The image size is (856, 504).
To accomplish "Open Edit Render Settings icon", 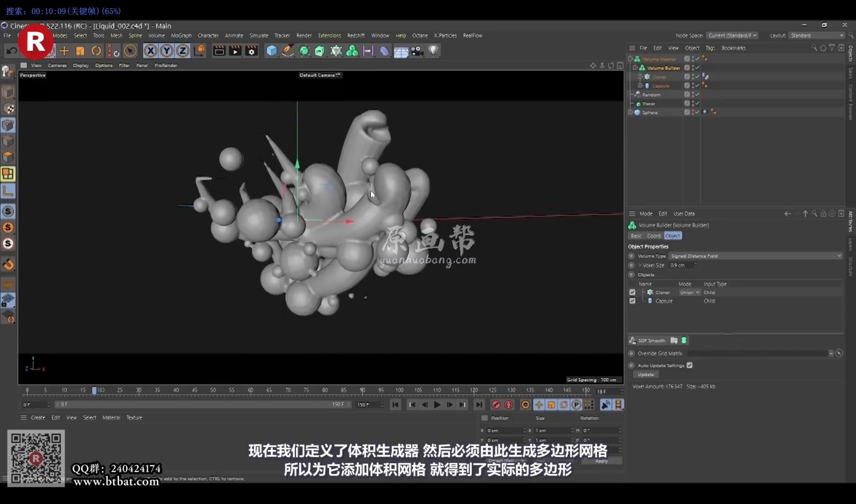I will click(251, 50).
